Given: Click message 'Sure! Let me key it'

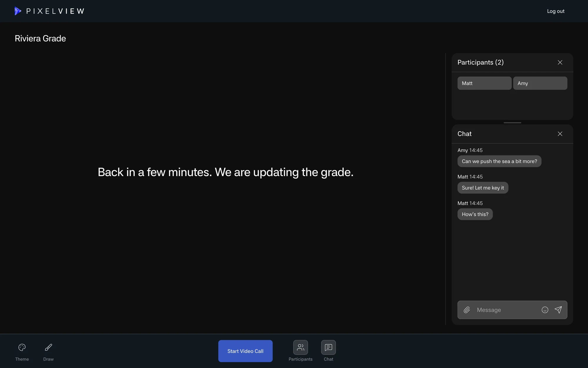Looking at the screenshot, I should pos(483,188).
